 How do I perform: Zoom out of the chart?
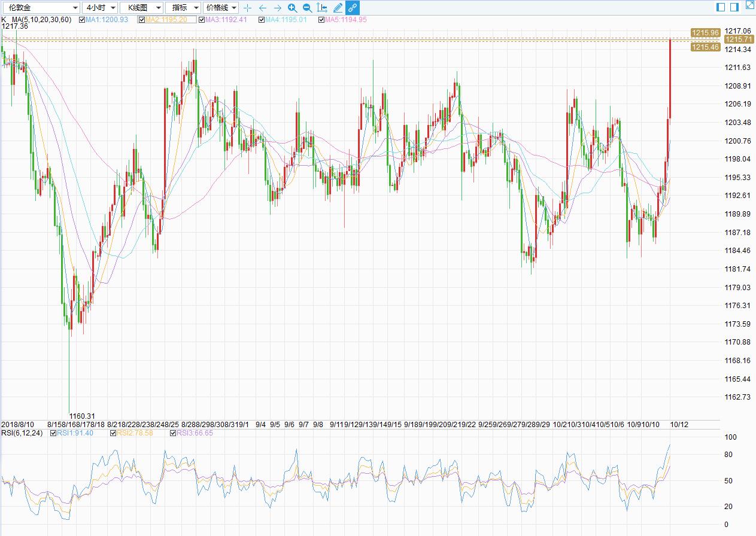click(x=307, y=8)
